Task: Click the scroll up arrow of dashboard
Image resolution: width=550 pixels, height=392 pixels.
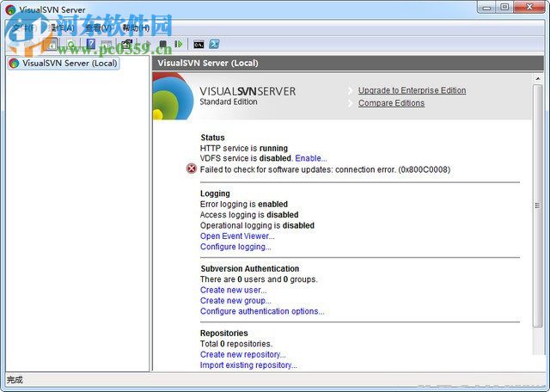Action: click(538, 79)
